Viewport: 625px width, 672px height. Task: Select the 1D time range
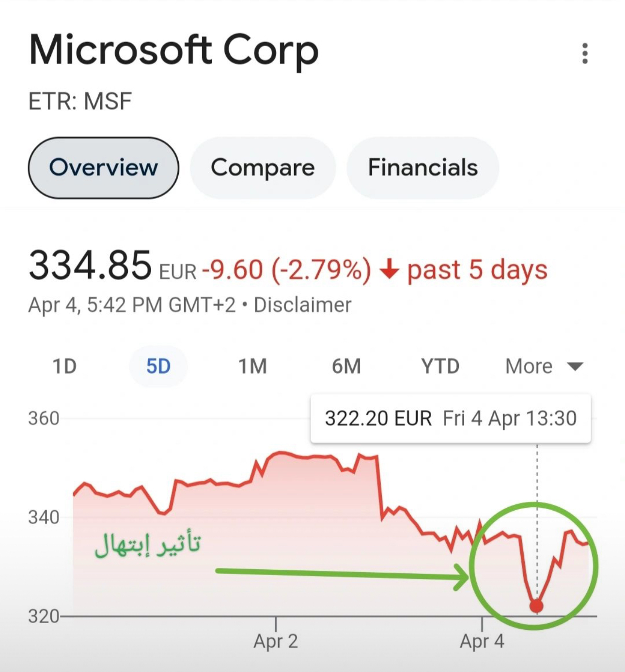pos(64,366)
